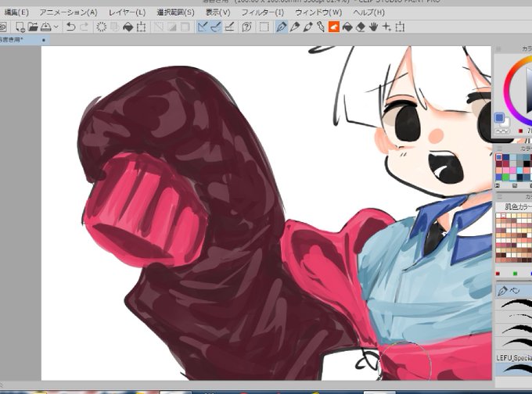Image resolution: width=532 pixels, height=394 pixels.
Task: Select the Hand move tool icon
Action: (x=373, y=27)
